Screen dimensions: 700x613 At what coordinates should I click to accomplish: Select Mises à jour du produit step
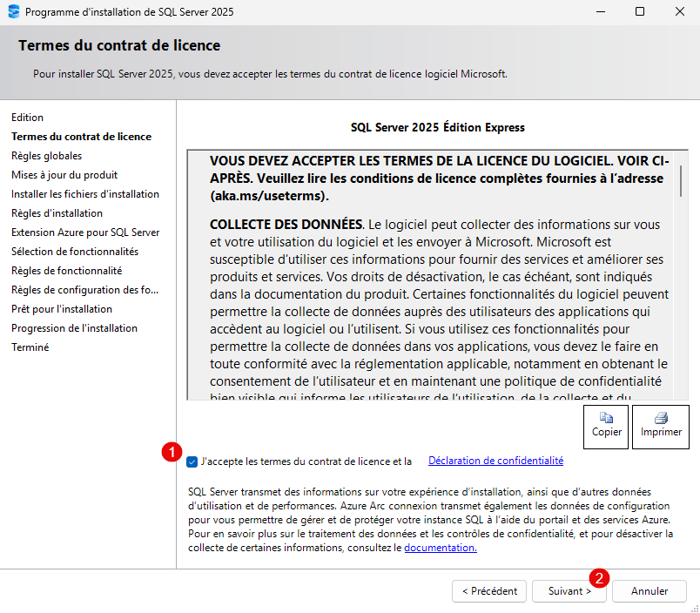click(x=64, y=175)
